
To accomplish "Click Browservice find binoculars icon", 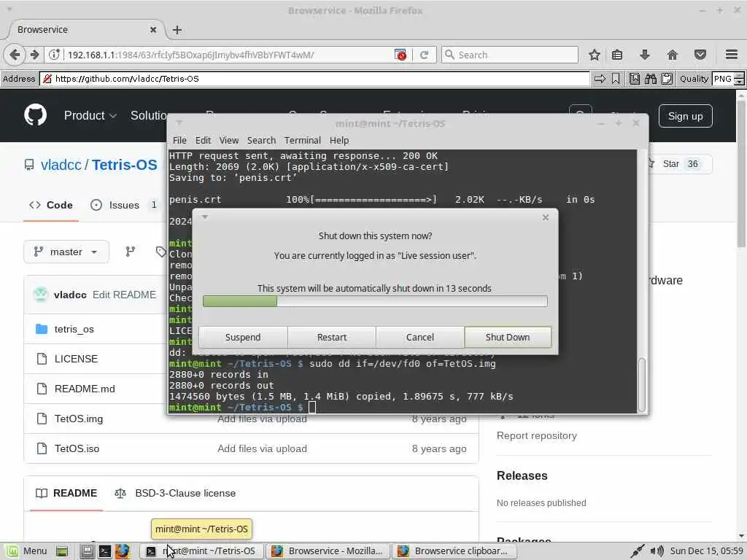I will click(x=650, y=79).
